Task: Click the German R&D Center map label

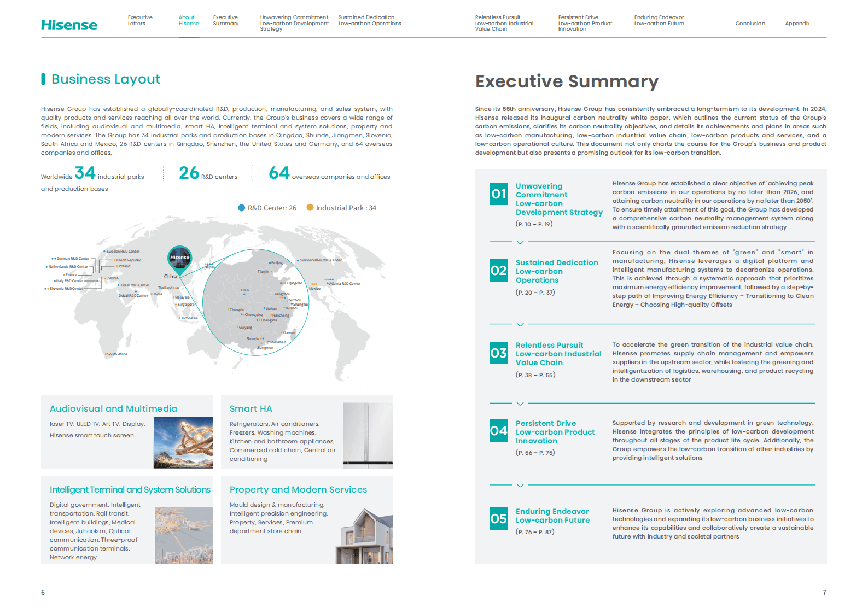Action: pos(73,259)
